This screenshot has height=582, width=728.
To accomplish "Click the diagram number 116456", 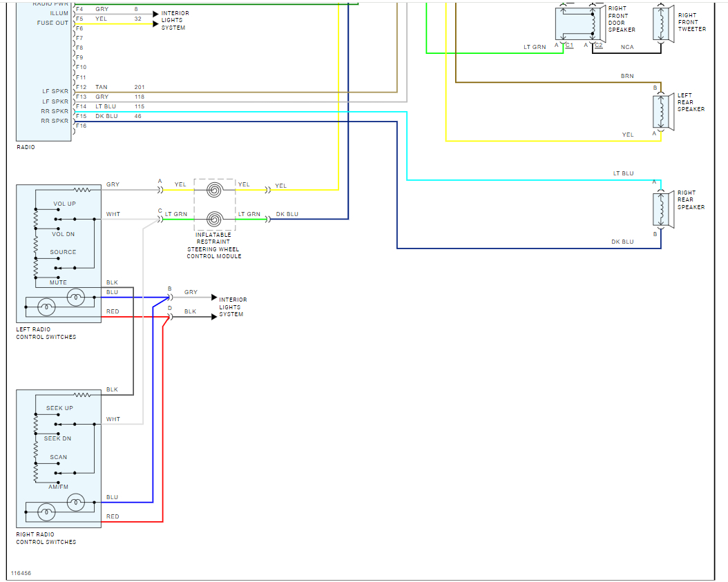I will pyautogui.click(x=21, y=573).
